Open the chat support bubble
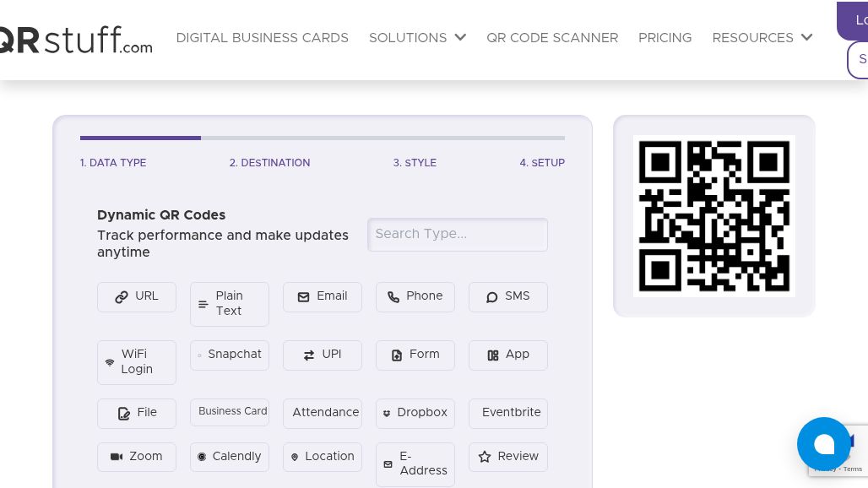Image resolution: width=868 pixels, height=488 pixels. pos(823,444)
